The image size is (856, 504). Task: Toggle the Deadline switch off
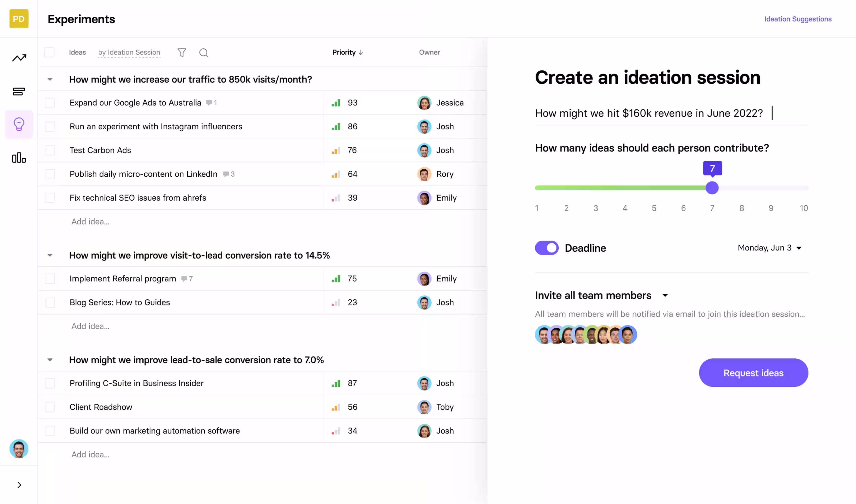tap(546, 248)
